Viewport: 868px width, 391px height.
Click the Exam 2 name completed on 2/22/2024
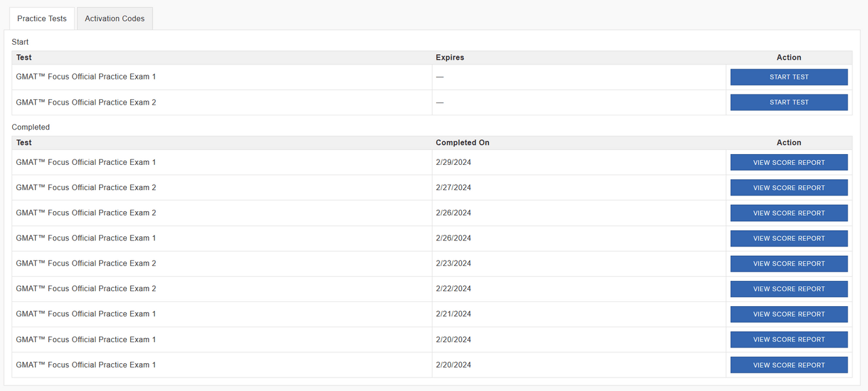(86, 288)
